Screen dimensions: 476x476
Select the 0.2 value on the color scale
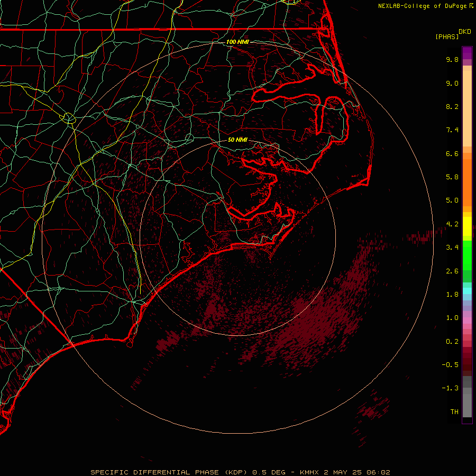click(x=452, y=342)
